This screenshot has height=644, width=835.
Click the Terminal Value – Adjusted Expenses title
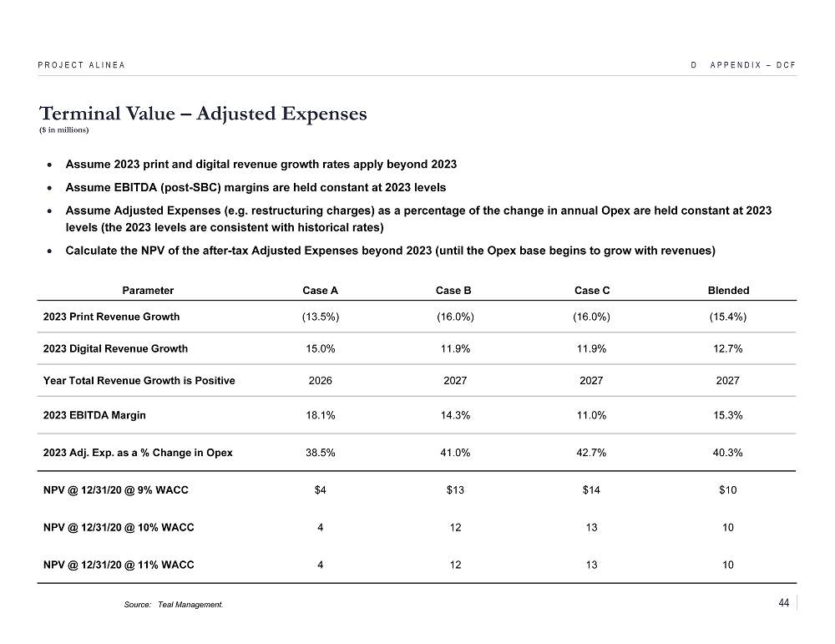203,114
